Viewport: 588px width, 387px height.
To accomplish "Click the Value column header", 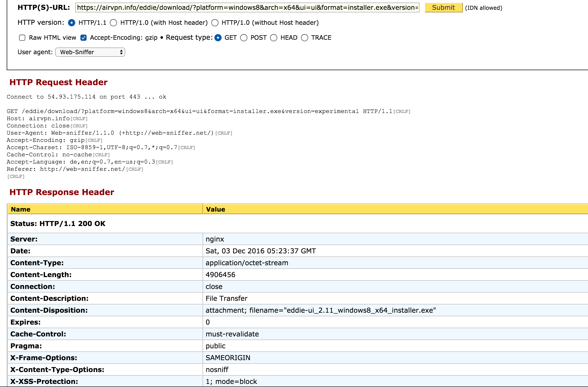I will pos(396,209).
